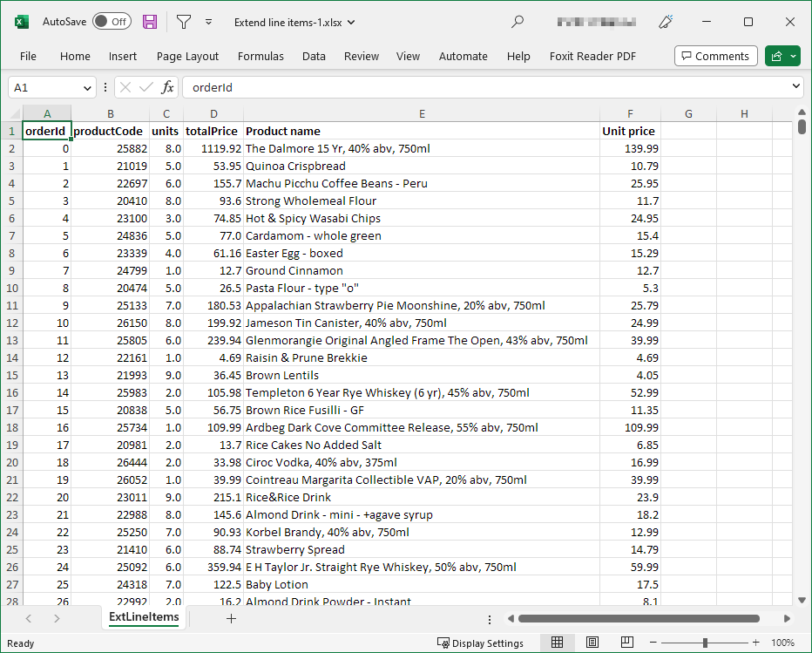Click the Normal view icon in status bar
Screen dimensions: 812x653
coord(558,643)
